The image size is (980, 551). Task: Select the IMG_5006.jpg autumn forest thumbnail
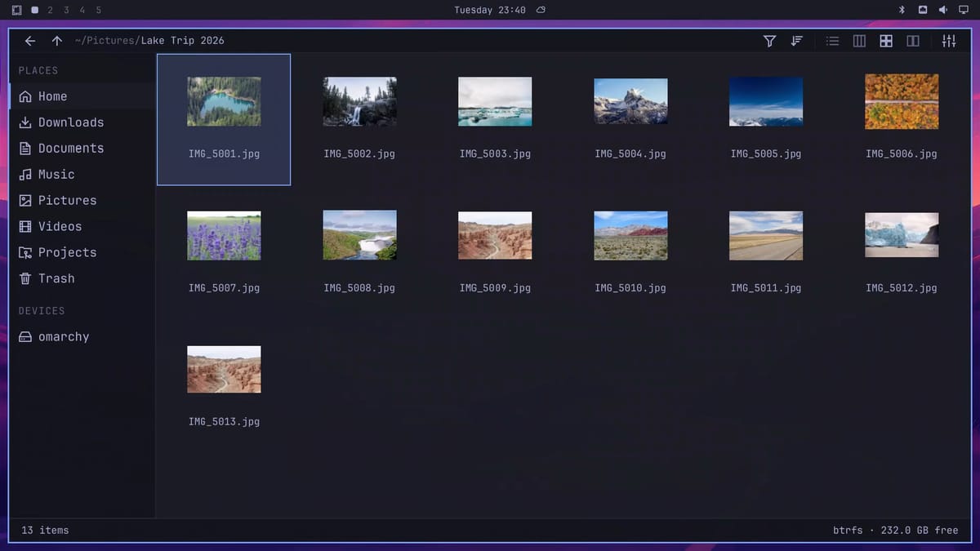[x=902, y=101]
